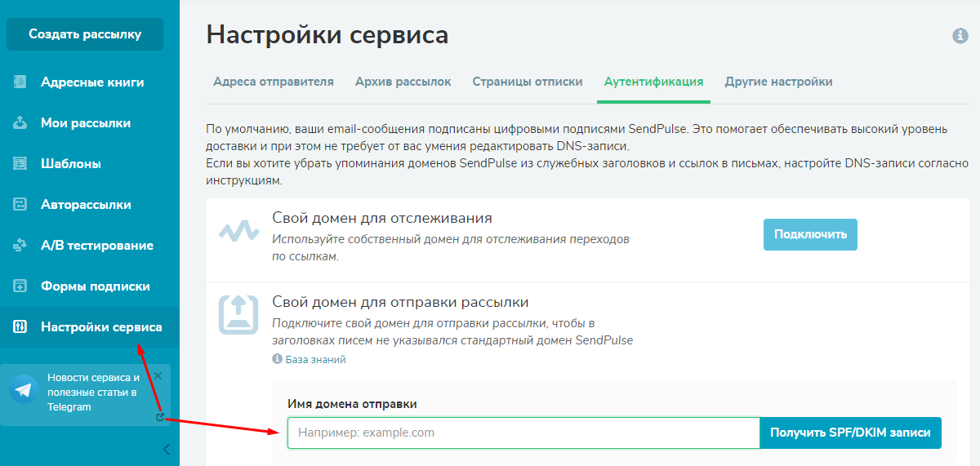Click the Telegram logo icon
The height and width of the screenshot is (466, 980).
coord(24,389)
